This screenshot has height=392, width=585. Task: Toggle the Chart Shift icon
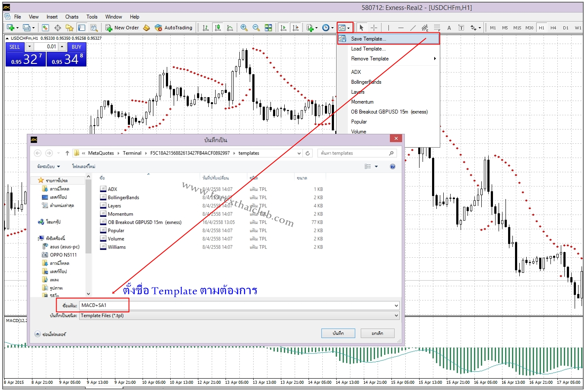click(296, 28)
